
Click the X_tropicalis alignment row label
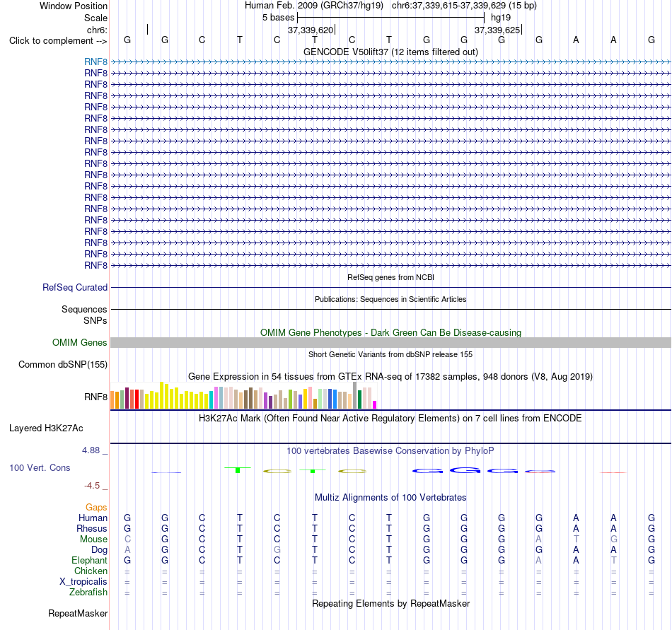(83, 582)
